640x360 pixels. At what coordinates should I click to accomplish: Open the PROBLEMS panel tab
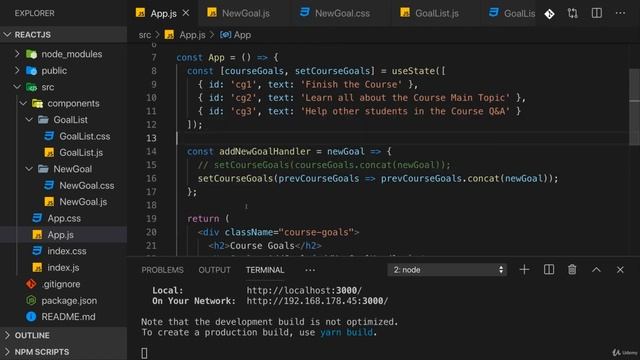tap(162, 270)
